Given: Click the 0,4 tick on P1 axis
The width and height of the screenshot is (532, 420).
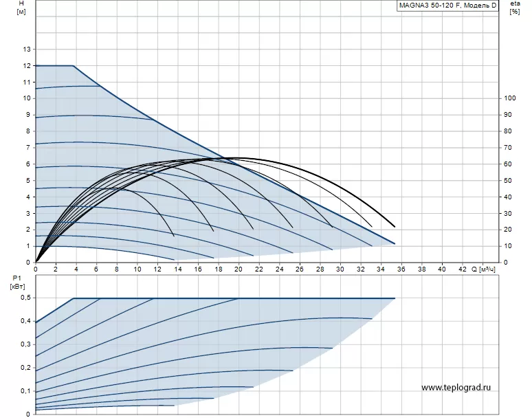Looking at the screenshot, I should (26, 321).
